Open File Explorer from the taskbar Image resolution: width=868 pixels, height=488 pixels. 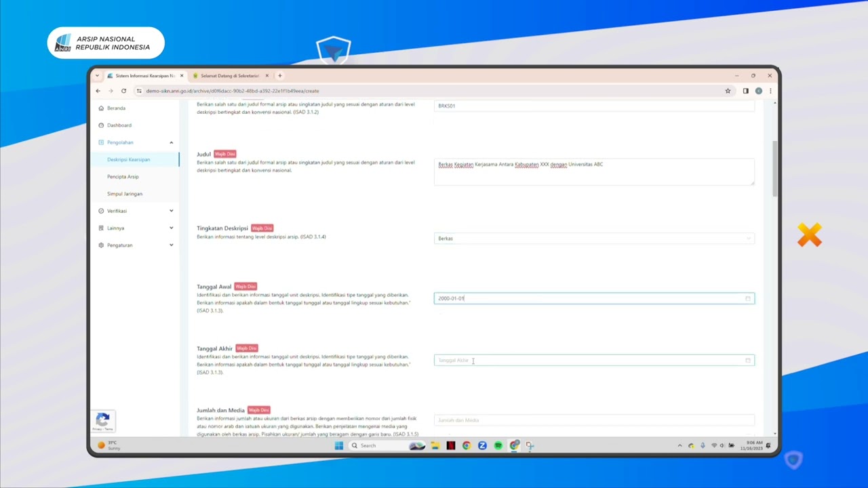click(435, 445)
